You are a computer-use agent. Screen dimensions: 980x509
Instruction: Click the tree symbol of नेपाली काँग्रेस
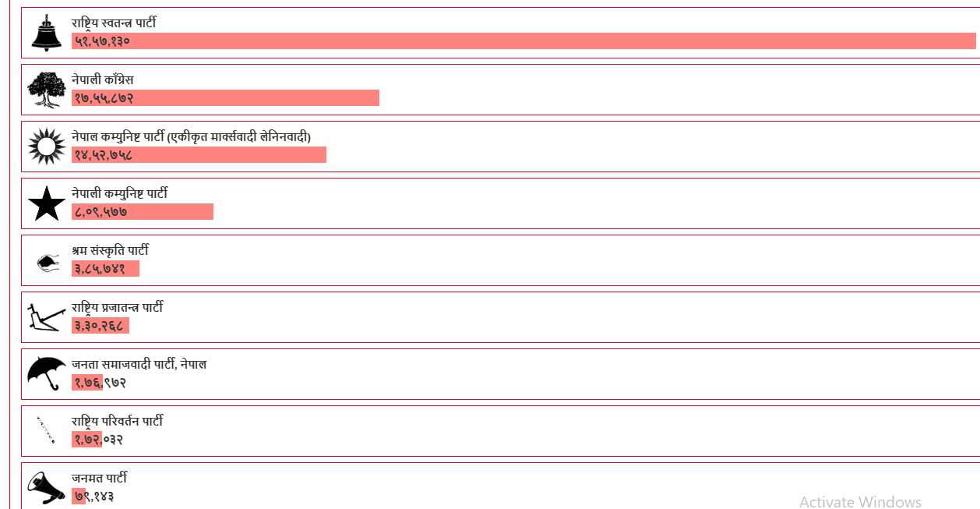[46, 90]
